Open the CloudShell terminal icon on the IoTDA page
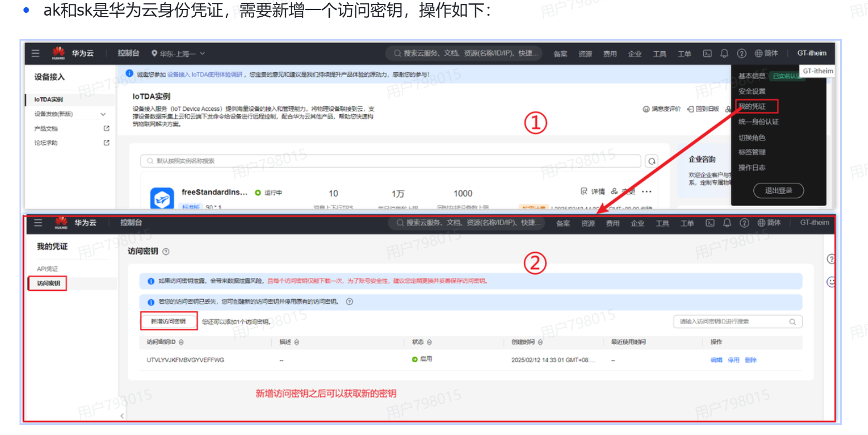 click(x=707, y=53)
